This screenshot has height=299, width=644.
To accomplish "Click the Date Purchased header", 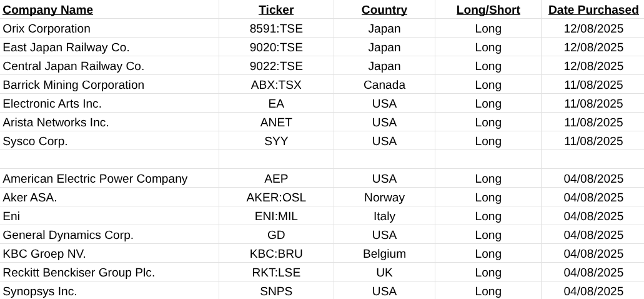I will [593, 10].
